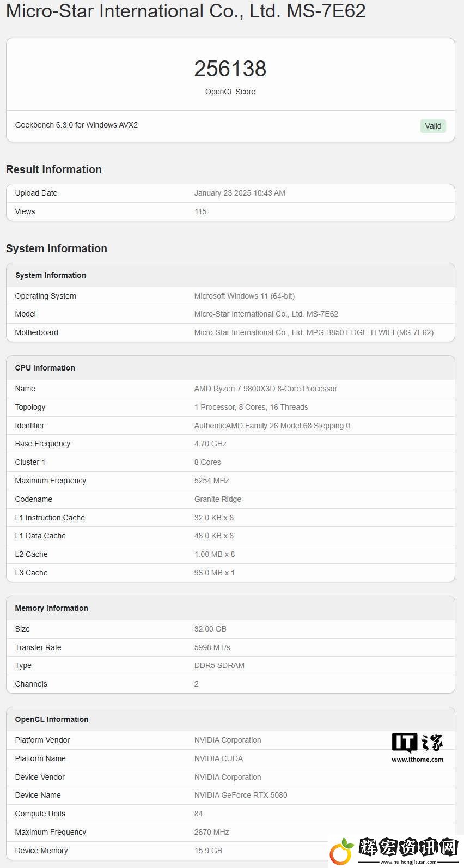Click the L2 Cache label
The image size is (464, 868).
point(31,554)
